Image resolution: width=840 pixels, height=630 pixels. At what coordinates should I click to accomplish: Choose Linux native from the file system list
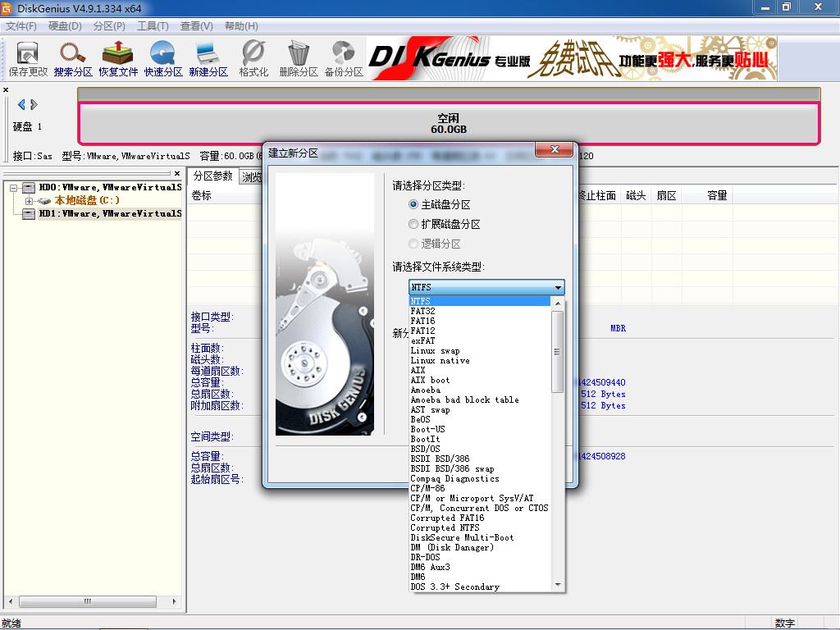tap(480, 361)
